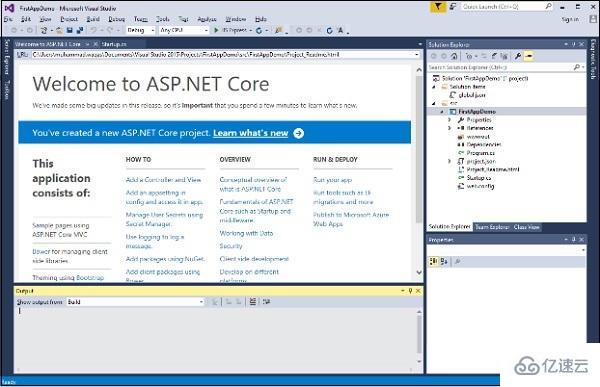
Task: Toggle Preview Selected Items in Solution Explorer
Action: (529, 56)
